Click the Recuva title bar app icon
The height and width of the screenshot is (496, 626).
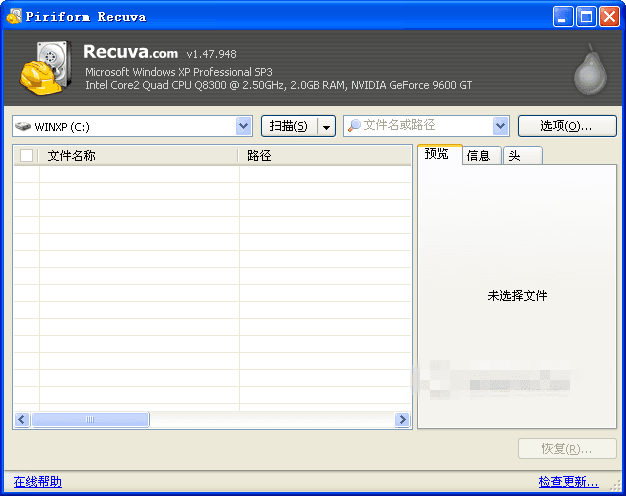pyautogui.click(x=13, y=16)
